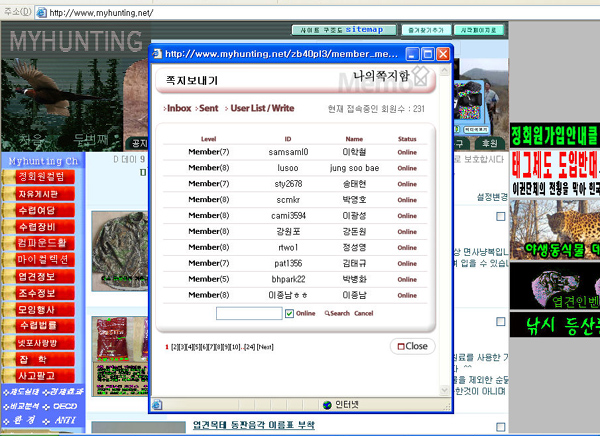Click the [Next] pagination link
The height and width of the screenshot is (436, 600).
click(x=265, y=347)
